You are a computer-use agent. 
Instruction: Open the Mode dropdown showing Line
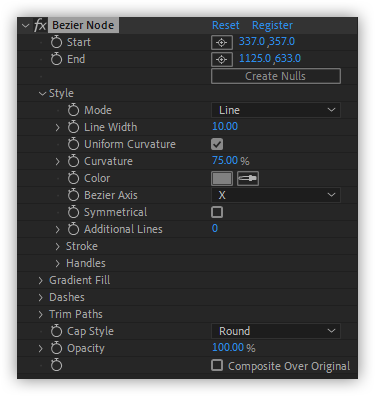point(276,110)
